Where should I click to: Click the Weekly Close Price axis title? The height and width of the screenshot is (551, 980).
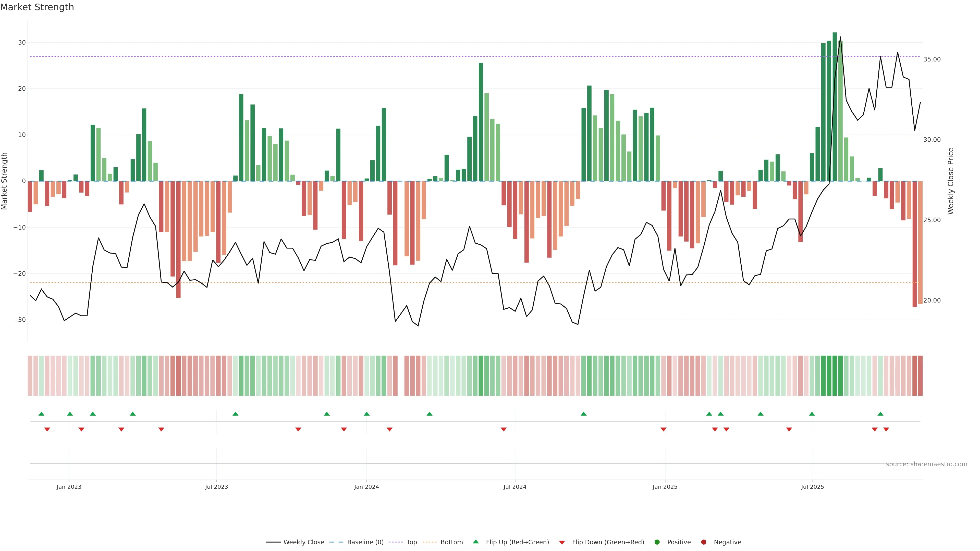(x=951, y=181)
